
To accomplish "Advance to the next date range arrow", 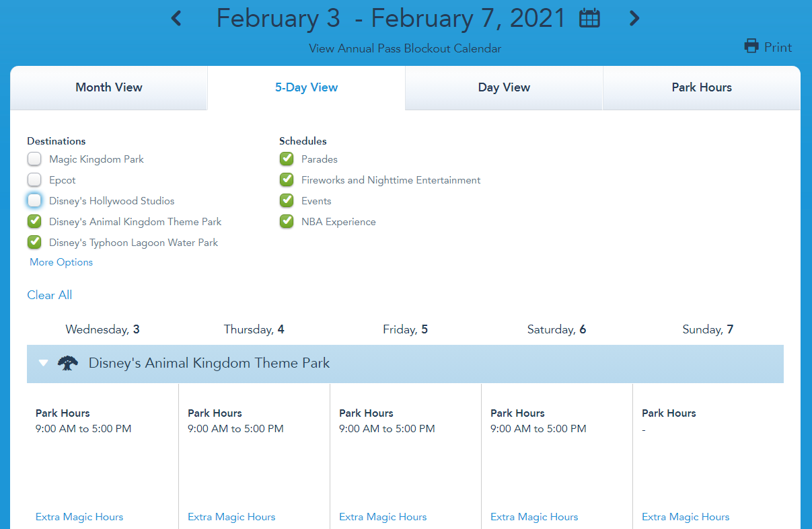I will 634,18.
